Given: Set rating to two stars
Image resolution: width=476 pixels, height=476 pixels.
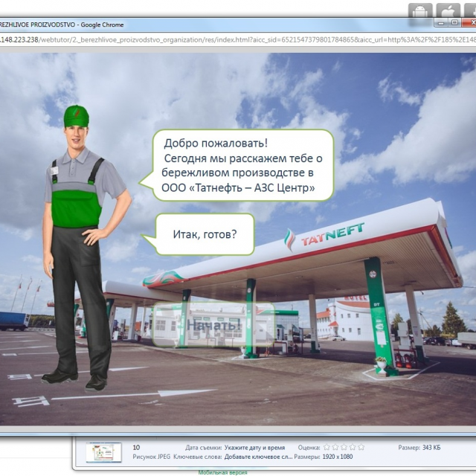Looking at the screenshot, I should click(335, 447).
